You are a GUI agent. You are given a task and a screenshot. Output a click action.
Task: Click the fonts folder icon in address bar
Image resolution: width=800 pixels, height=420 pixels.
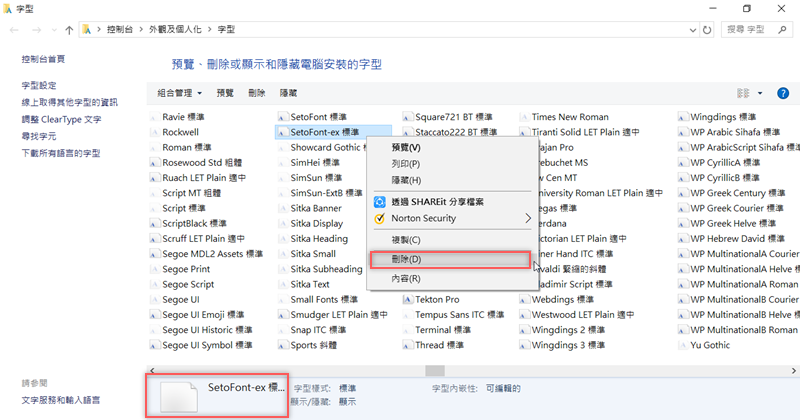point(87,30)
